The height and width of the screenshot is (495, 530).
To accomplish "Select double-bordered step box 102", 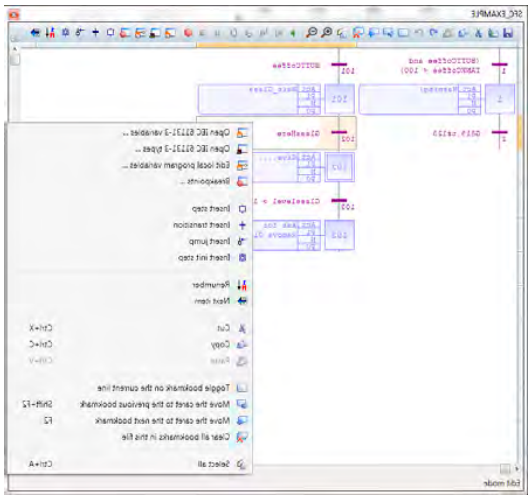I will [x=339, y=167].
